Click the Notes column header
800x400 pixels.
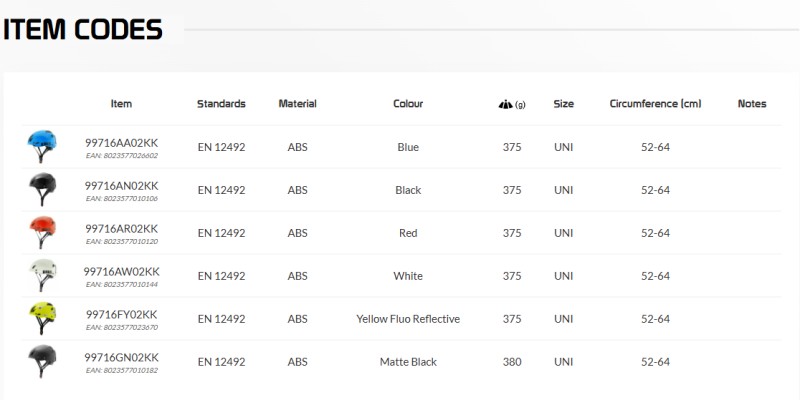752,104
